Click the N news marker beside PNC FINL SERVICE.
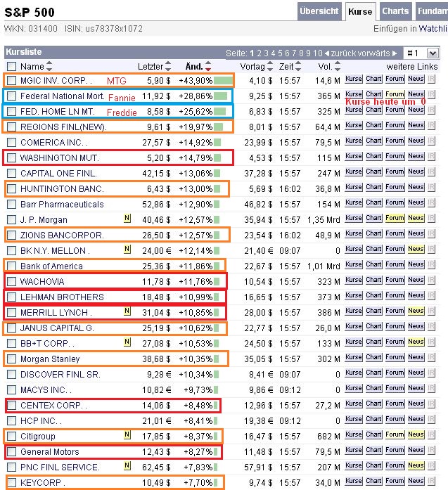Image resolution: width=448 pixels, height=490 pixels. tap(127, 465)
